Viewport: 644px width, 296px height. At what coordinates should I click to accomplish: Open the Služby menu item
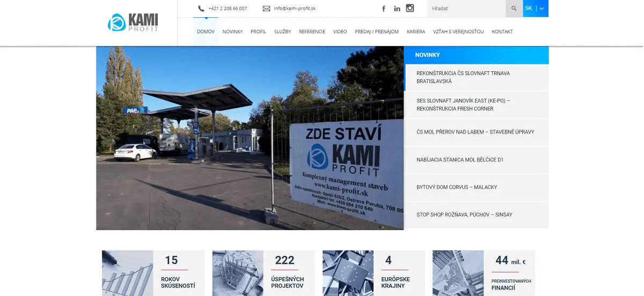click(282, 32)
